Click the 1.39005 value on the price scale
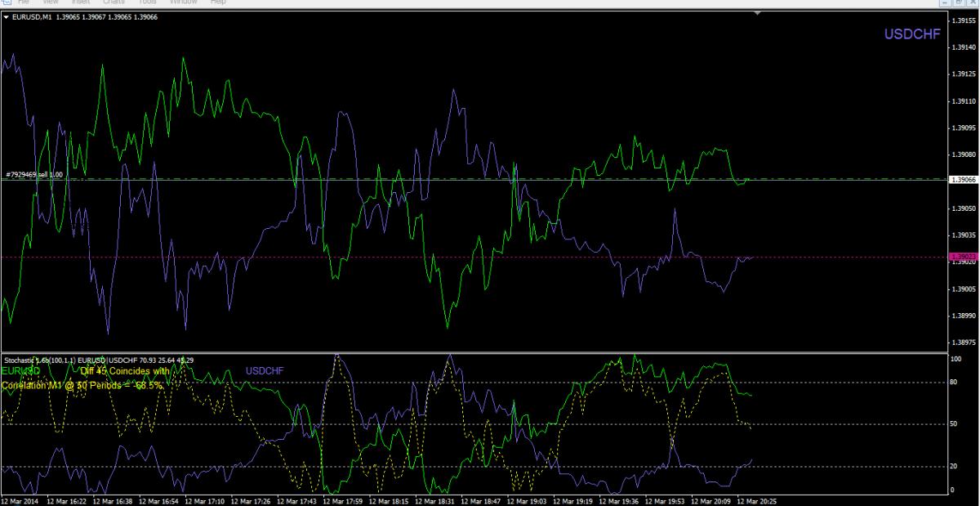This screenshot has height=506, width=980. 964,289
